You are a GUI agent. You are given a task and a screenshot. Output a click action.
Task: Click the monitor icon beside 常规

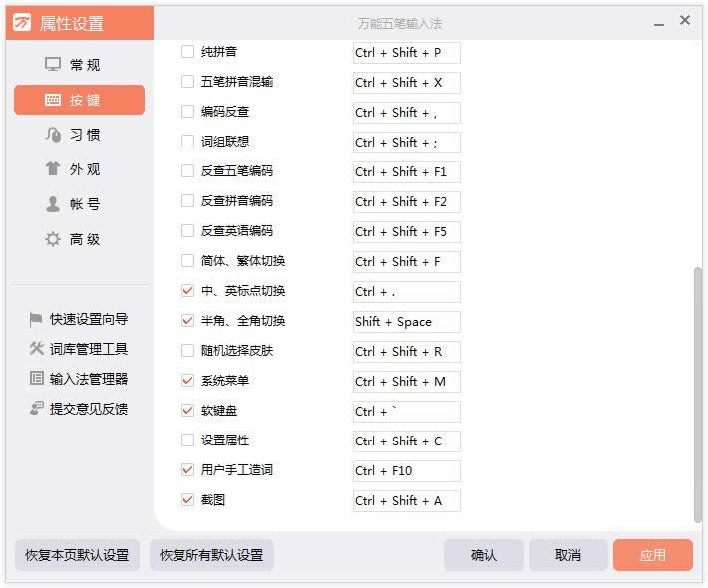pyautogui.click(x=53, y=65)
